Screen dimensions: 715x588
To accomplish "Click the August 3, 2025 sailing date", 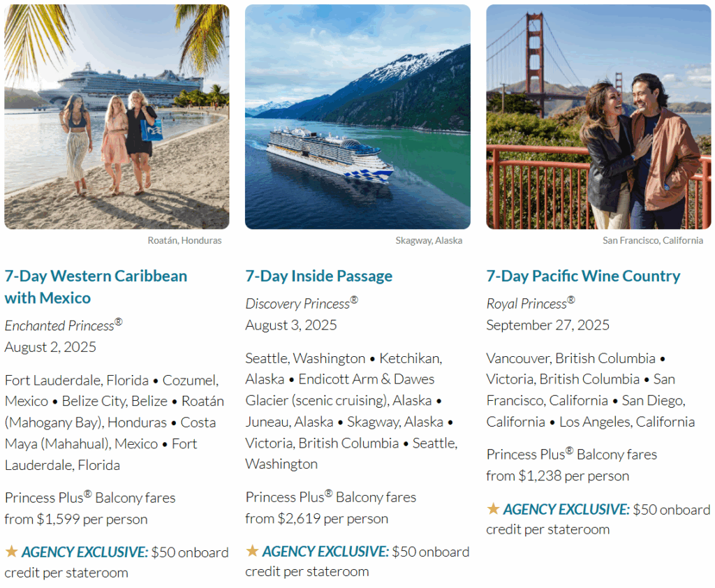I will point(291,325).
